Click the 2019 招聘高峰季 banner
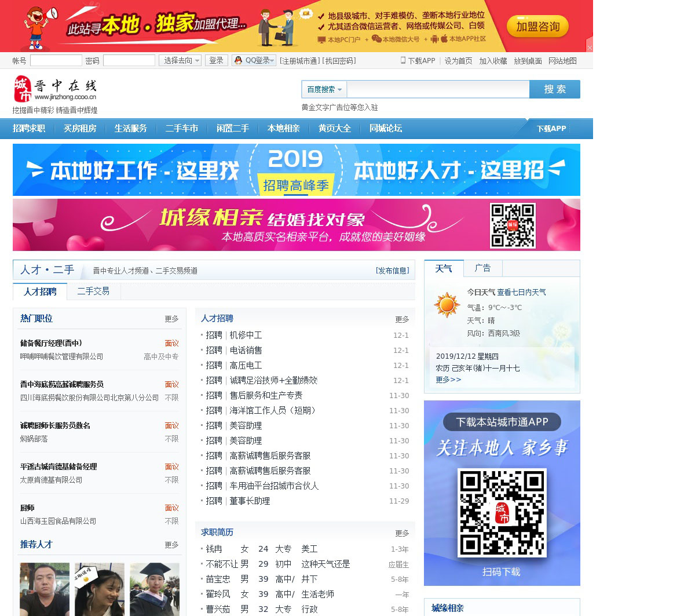 pos(297,170)
